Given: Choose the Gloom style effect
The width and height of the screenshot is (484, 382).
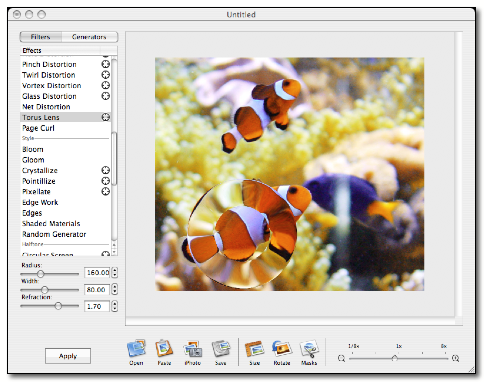Looking at the screenshot, I should (33, 160).
